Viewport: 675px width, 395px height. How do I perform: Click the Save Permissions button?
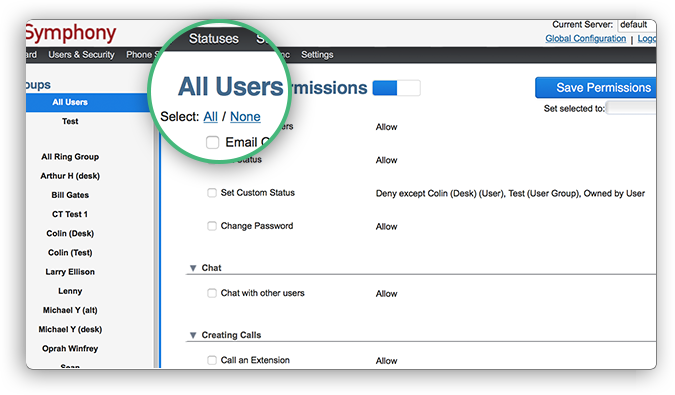pyautogui.click(x=596, y=88)
